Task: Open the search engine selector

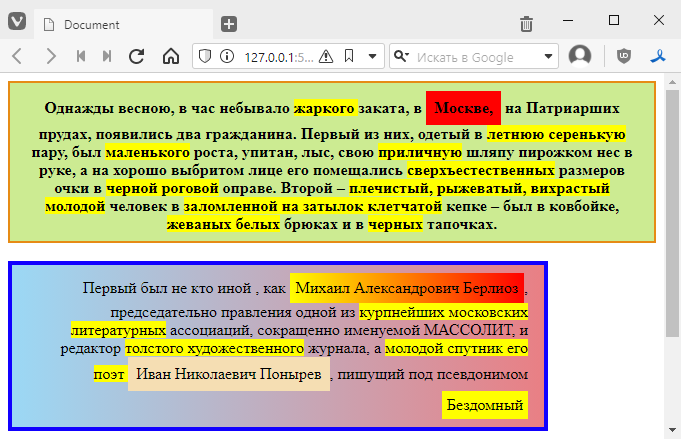Action: pos(402,56)
